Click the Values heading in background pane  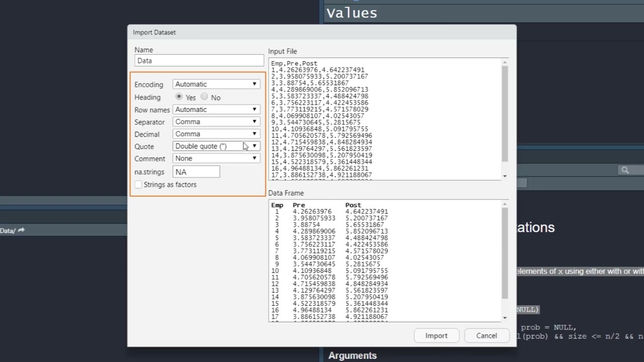tap(352, 13)
